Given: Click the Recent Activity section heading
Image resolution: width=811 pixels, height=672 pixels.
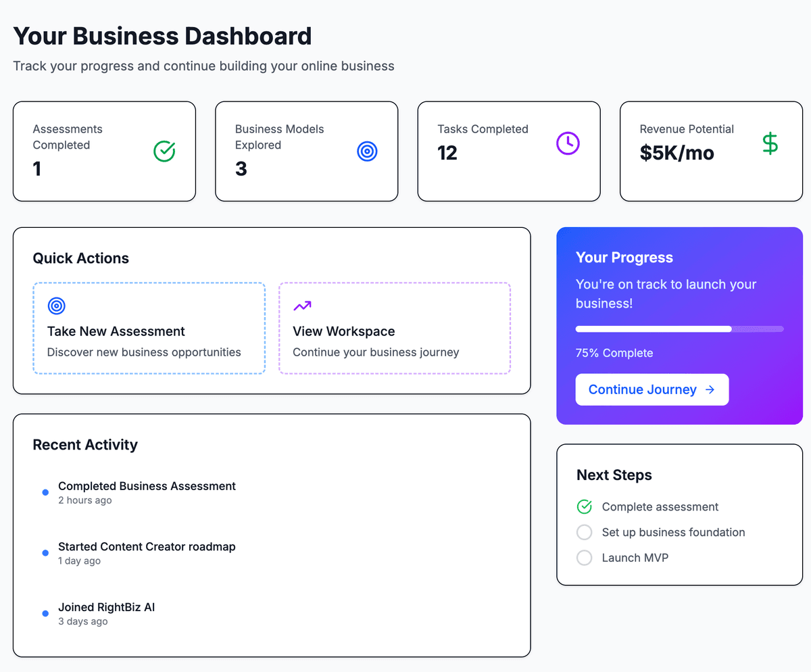Looking at the screenshot, I should [85, 445].
